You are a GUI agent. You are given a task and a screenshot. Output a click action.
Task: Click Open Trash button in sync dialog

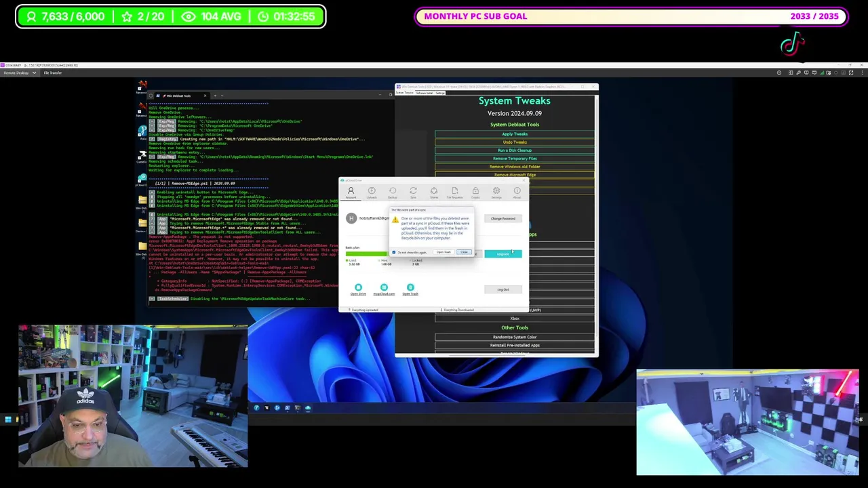[x=443, y=252]
